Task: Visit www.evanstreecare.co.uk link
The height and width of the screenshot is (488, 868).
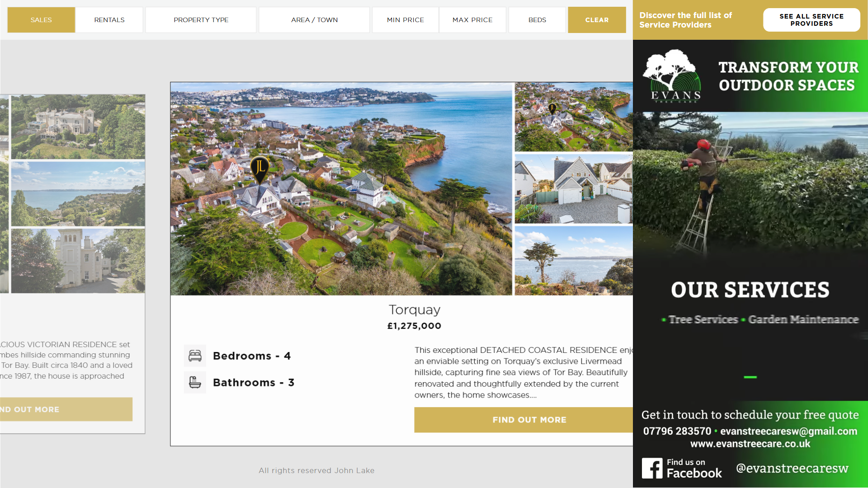Action: click(750, 444)
